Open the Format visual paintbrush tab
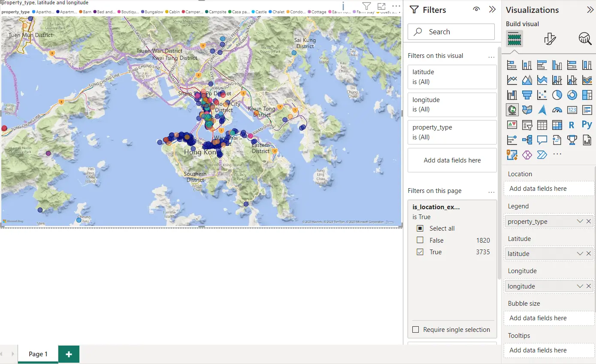596x364 pixels. pyautogui.click(x=550, y=39)
